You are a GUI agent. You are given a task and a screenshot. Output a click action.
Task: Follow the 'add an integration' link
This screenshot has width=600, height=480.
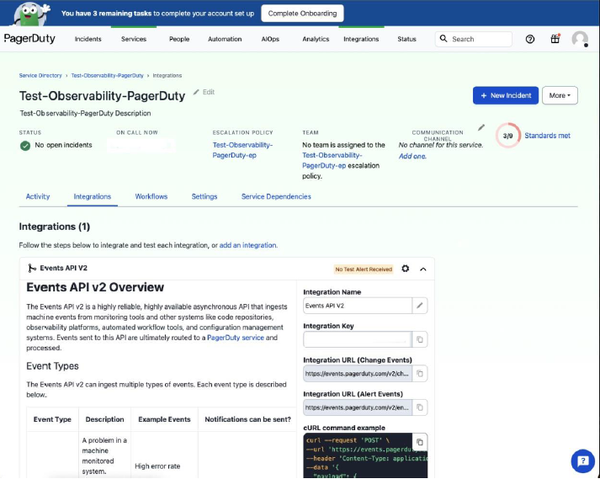[248, 245]
